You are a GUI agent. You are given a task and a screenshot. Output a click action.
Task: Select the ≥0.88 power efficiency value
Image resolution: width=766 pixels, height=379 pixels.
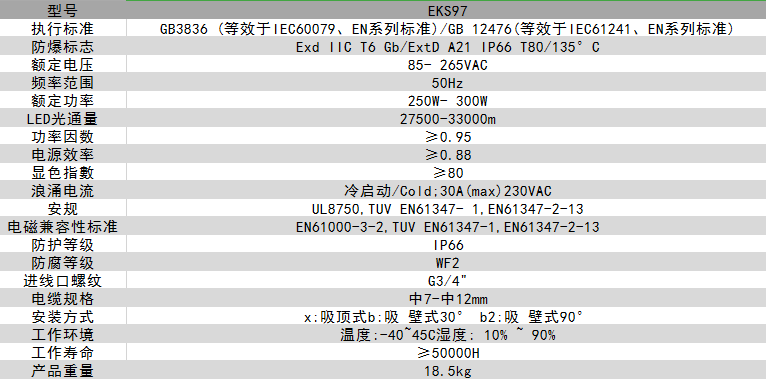tap(446, 155)
